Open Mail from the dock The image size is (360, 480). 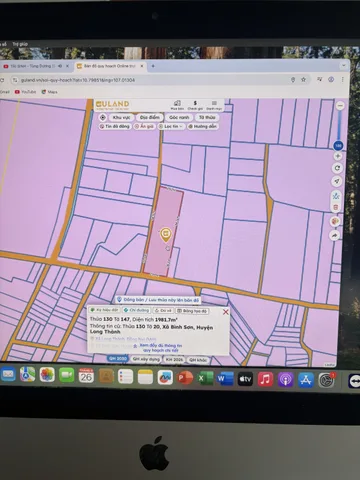[8, 374]
